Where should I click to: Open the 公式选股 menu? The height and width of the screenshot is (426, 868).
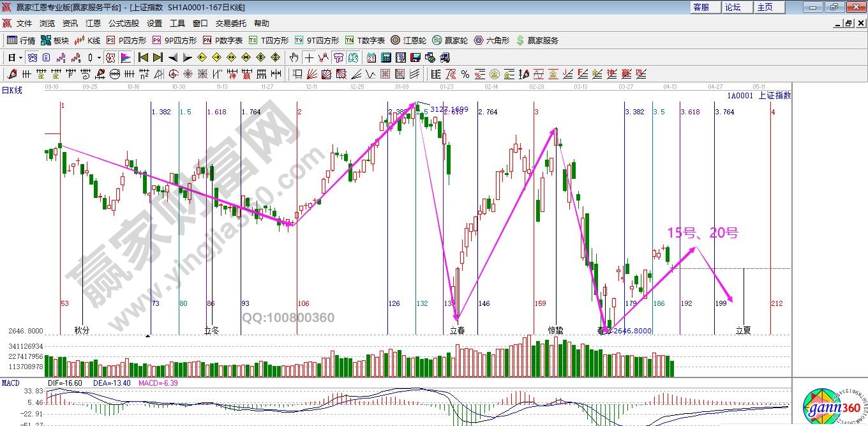[123, 24]
